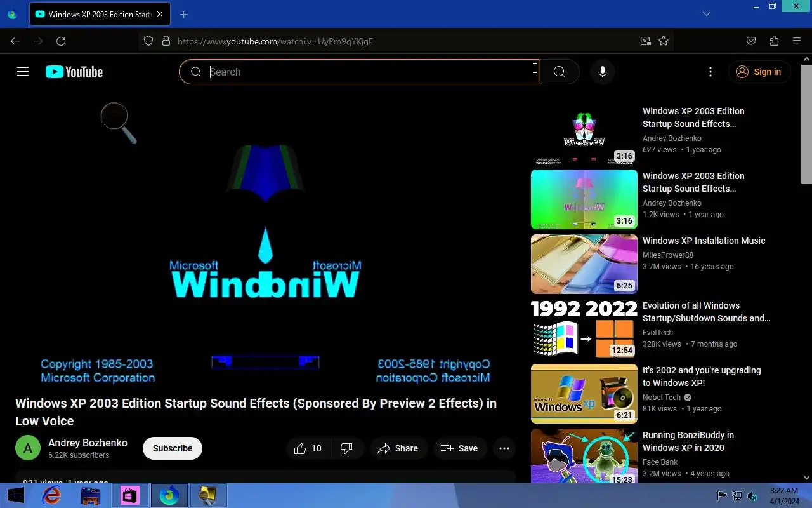Open Nobel Tech channel link
The image size is (812, 508).
point(662,397)
